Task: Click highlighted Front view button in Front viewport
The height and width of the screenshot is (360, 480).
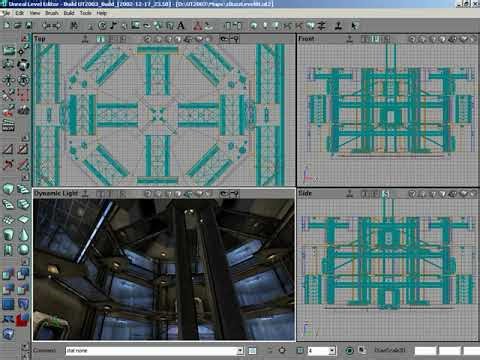Action: point(376,39)
